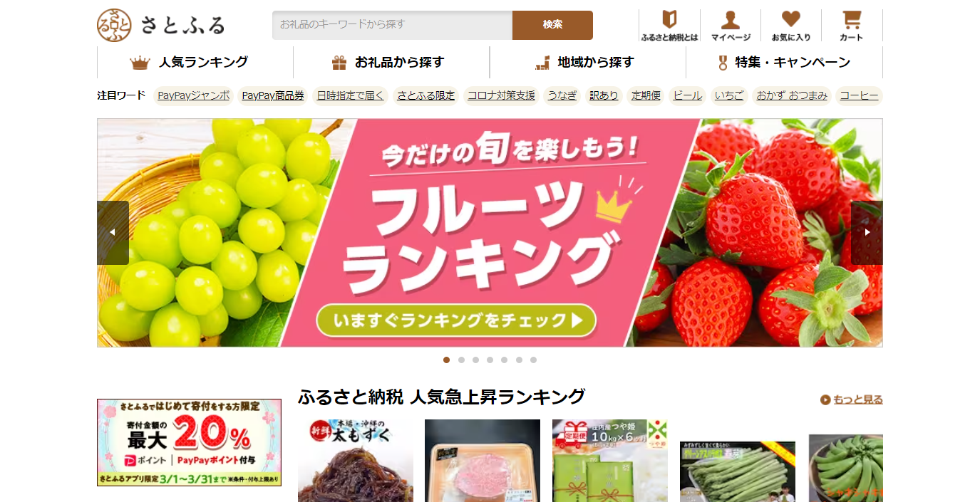980x502 pixels.
Task: Open the 地域から探す menu
Action: coord(588,62)
